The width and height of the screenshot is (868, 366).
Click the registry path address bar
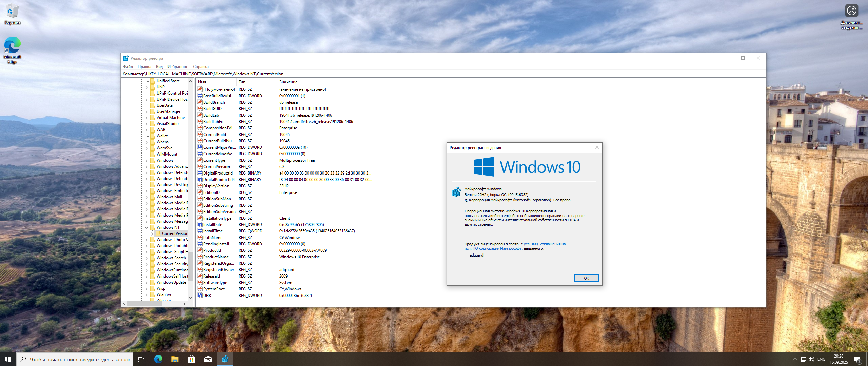click(x=443, y=74)
